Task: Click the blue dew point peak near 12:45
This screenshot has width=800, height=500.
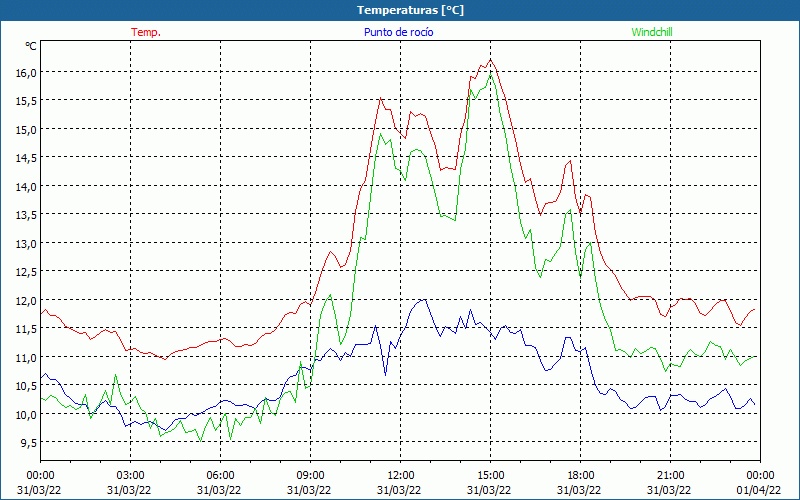Action: pyautogui.click(x=424, y=299)
